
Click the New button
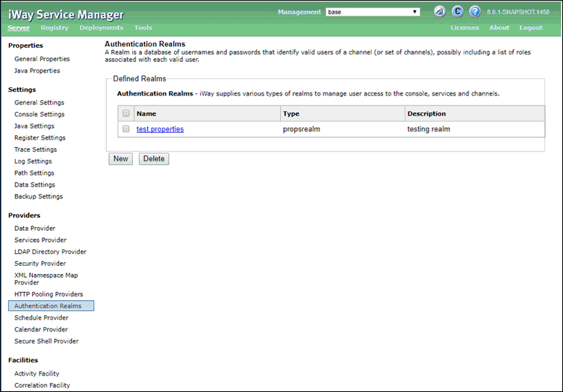pos(121,158)
